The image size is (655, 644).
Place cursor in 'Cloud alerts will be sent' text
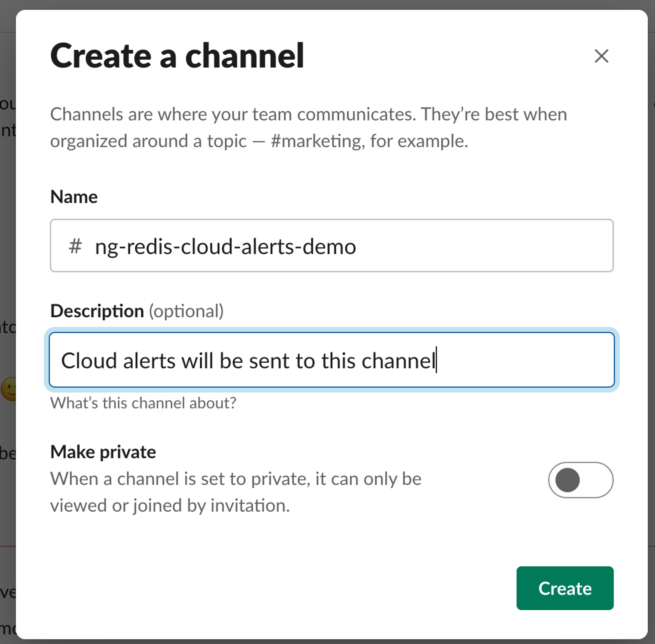pyautogui.click(x=169, y=361)
